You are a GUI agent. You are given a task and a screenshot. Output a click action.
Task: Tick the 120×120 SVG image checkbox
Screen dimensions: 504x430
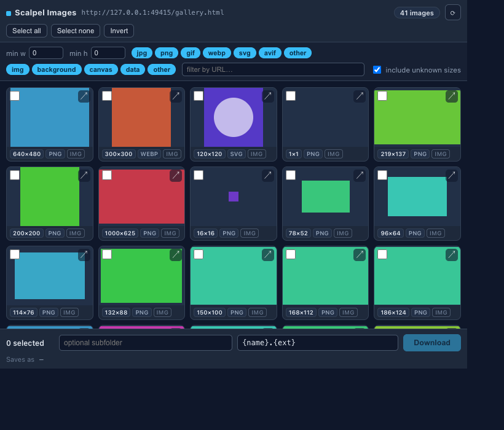point(199,96)
